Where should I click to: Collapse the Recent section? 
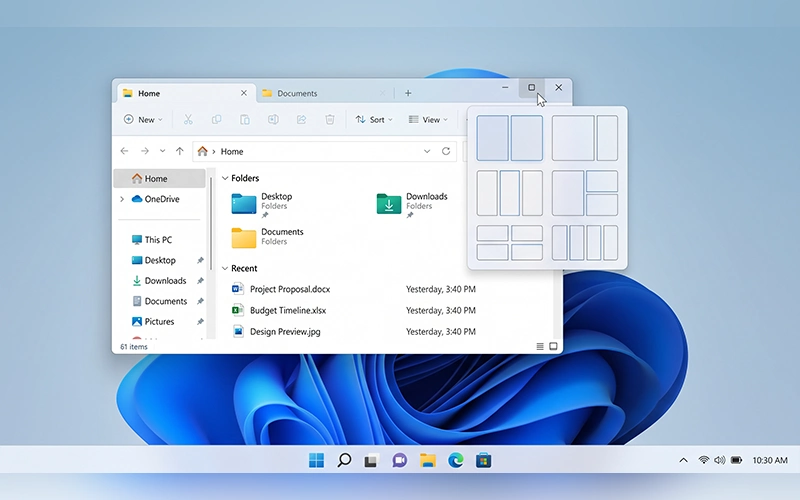click(x=225, y=268)
